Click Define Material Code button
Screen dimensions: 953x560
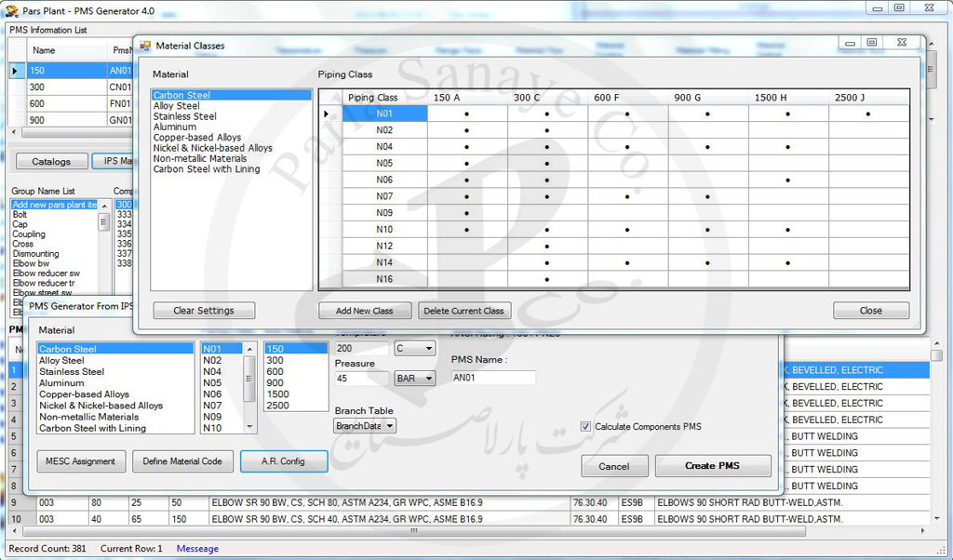182,461
